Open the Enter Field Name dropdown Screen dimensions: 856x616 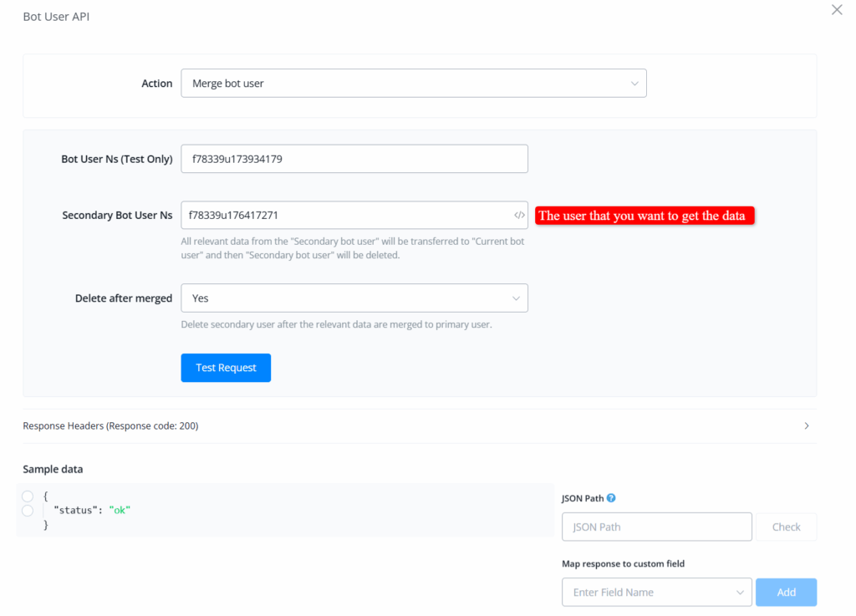coord(656,593)
